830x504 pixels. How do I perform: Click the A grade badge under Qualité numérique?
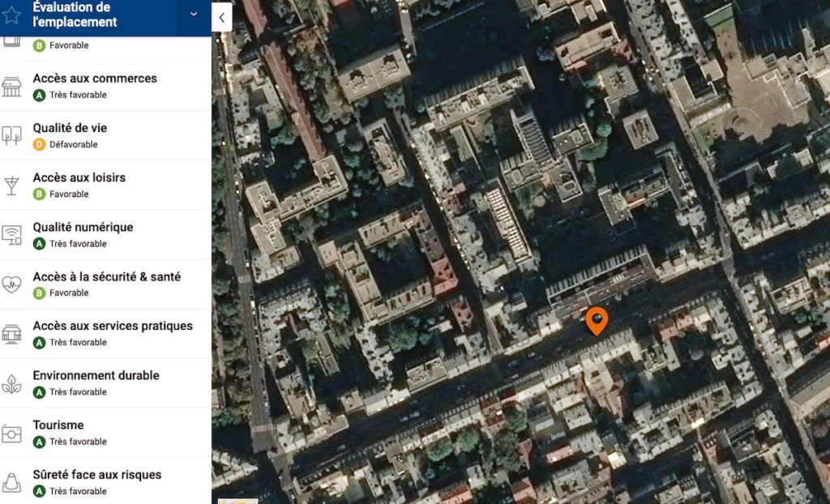pyautogui.click(x=39, y=244)
